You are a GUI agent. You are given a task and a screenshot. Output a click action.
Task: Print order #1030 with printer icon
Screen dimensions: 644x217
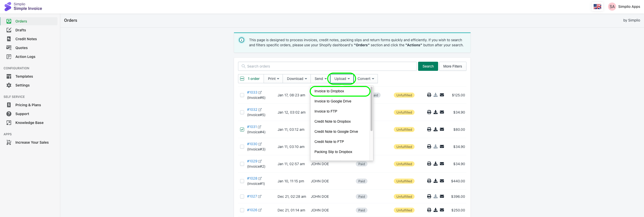(x=429, y=147)
